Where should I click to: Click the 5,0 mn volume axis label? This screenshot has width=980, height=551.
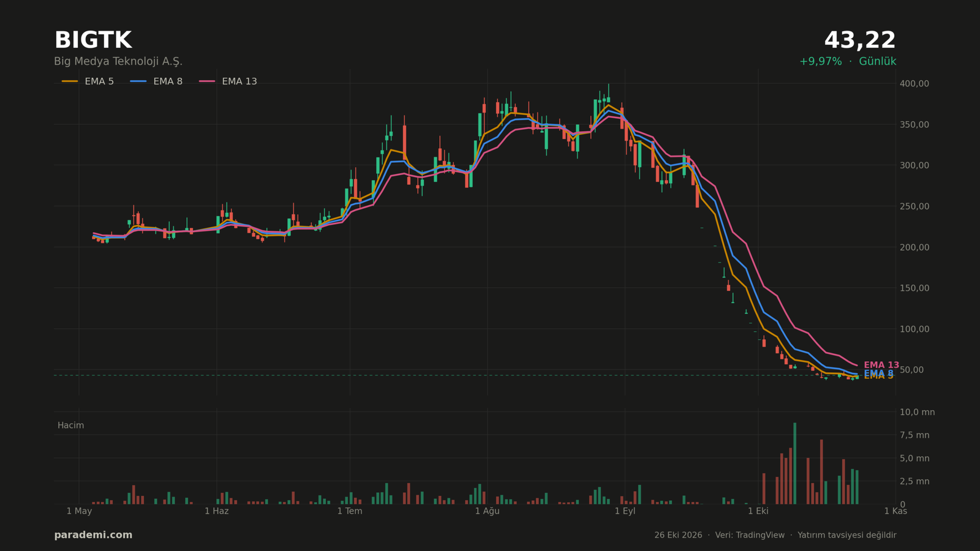click(914, 458)
